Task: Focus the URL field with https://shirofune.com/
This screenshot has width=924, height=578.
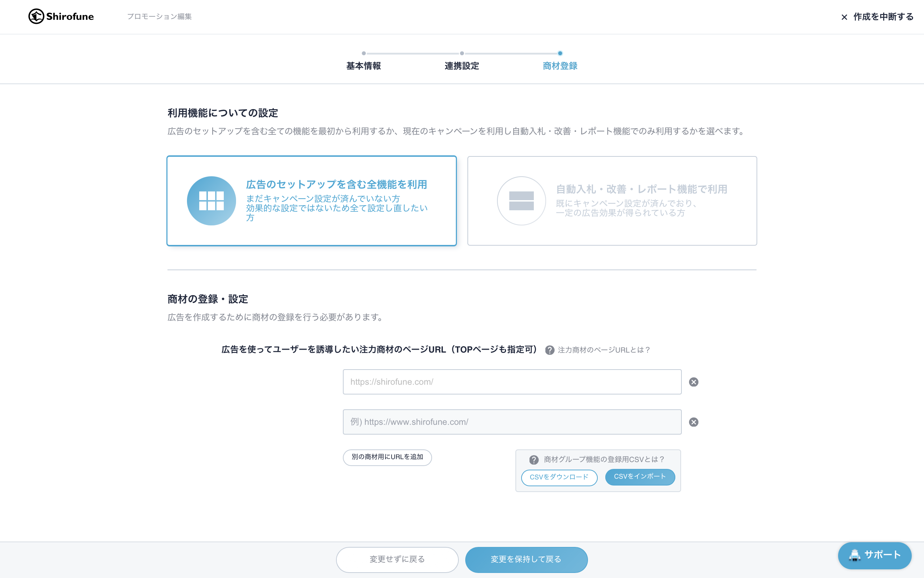Action: pos(512,382)
